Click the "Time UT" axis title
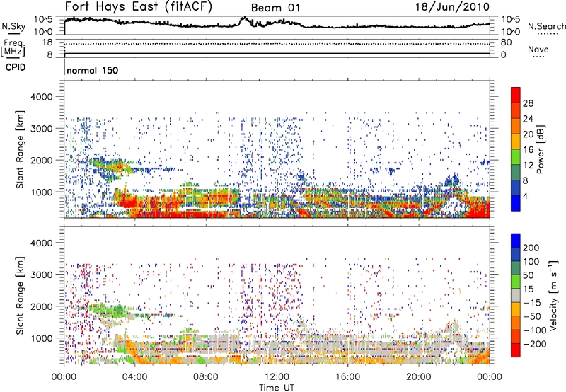The image size is (566, 392). [277, 388]
